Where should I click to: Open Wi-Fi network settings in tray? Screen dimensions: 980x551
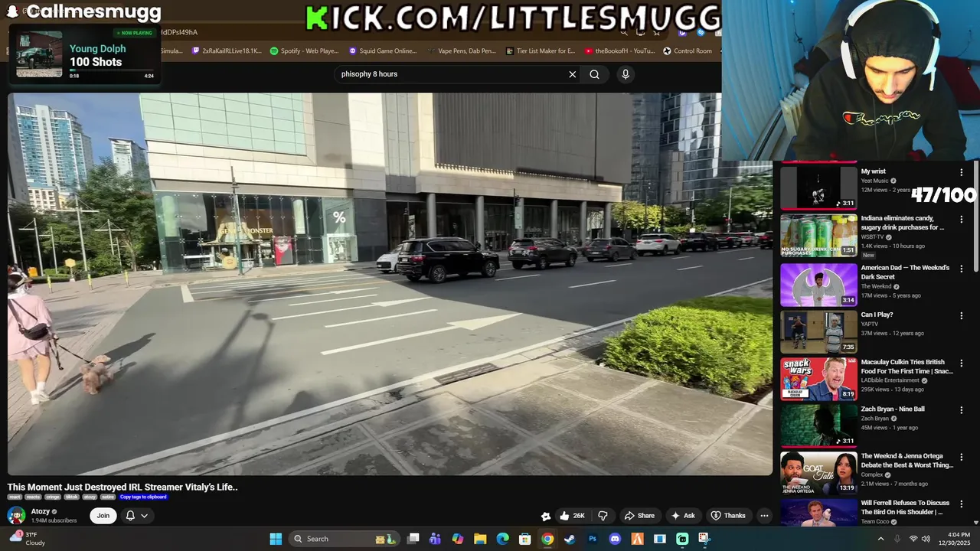click(x=913, y=539)
